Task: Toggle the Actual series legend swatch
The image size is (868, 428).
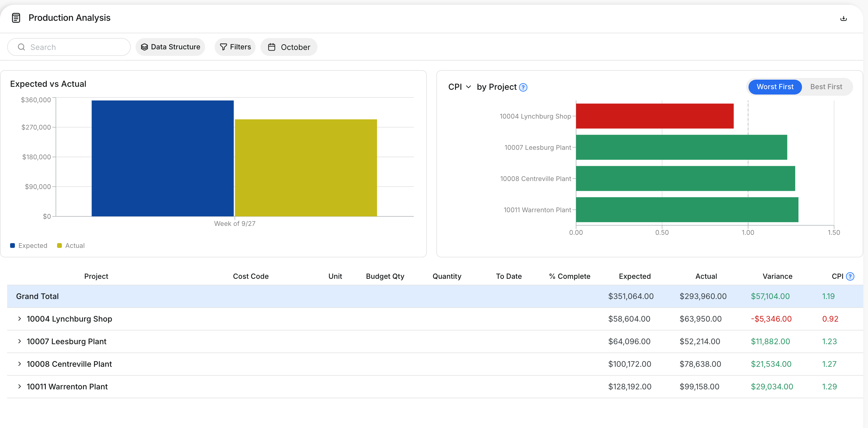Action: tap(59, 246)
